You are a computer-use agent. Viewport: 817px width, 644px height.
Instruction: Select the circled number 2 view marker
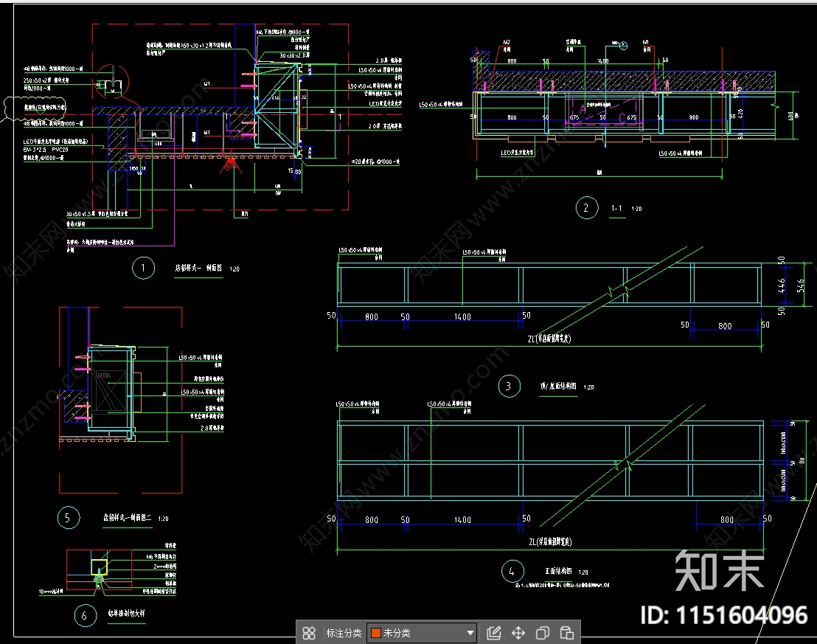coord(587,208)
